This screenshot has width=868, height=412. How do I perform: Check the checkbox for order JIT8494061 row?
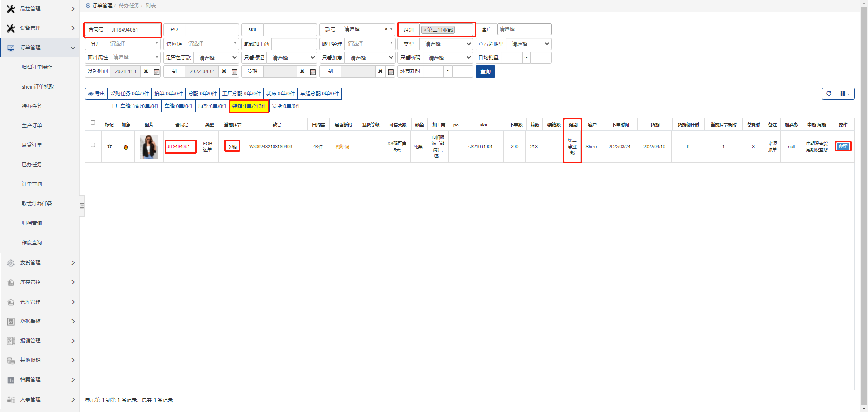tap(93, 145)
